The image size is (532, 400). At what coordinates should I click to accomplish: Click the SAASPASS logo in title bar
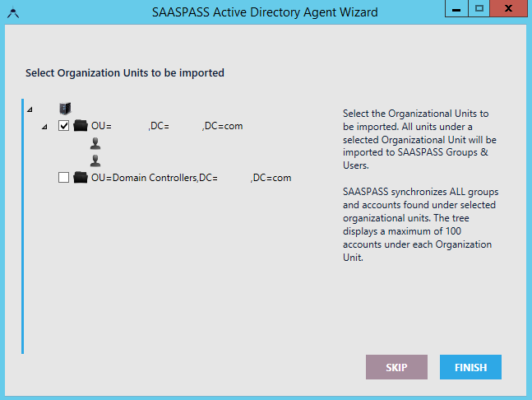coord(12,12)
